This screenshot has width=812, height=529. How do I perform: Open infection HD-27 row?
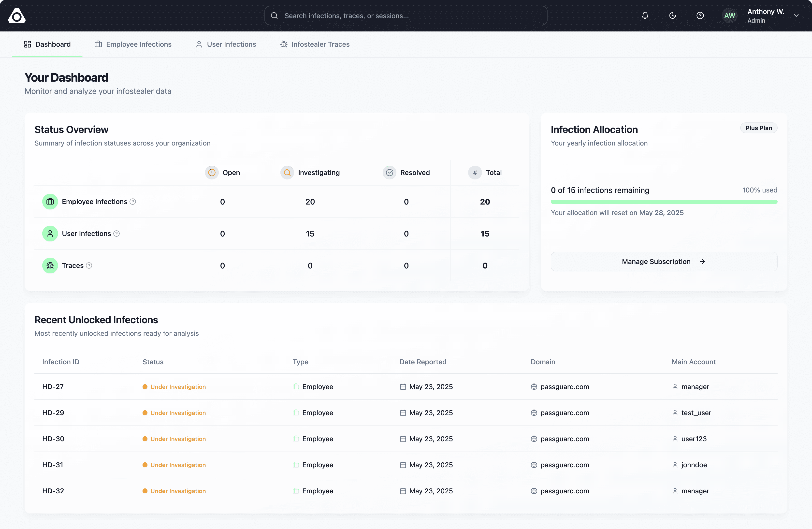point(406,387)
